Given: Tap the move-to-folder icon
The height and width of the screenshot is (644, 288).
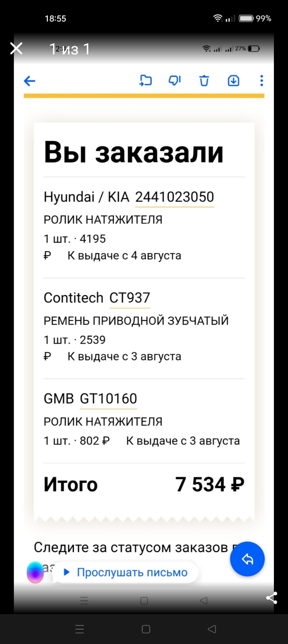Looking at the screenshot, I should point(146,81).
